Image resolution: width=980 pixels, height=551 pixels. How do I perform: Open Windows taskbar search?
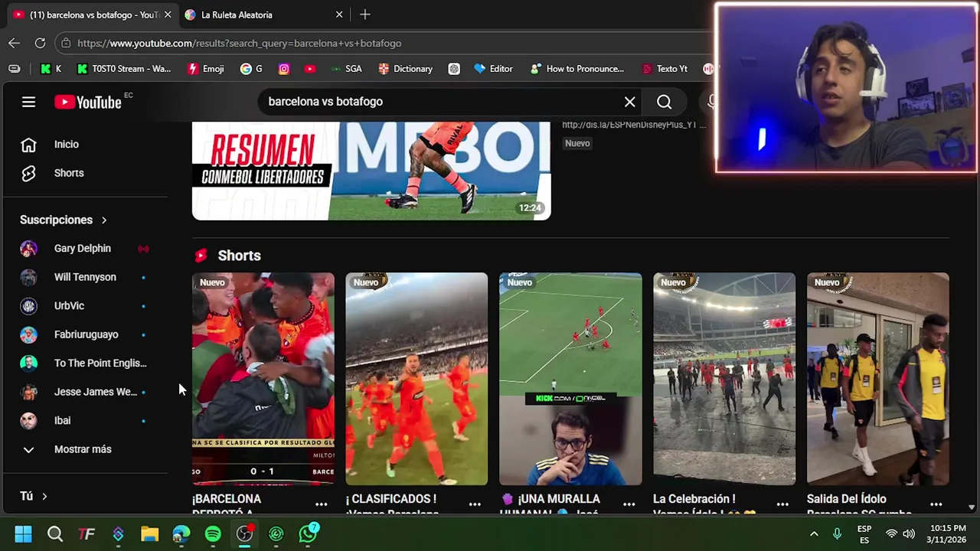[54, 534]
